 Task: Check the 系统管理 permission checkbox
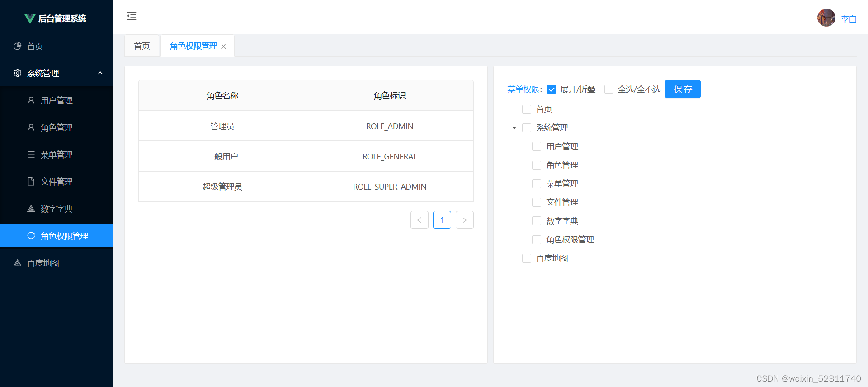click(527, 128)
